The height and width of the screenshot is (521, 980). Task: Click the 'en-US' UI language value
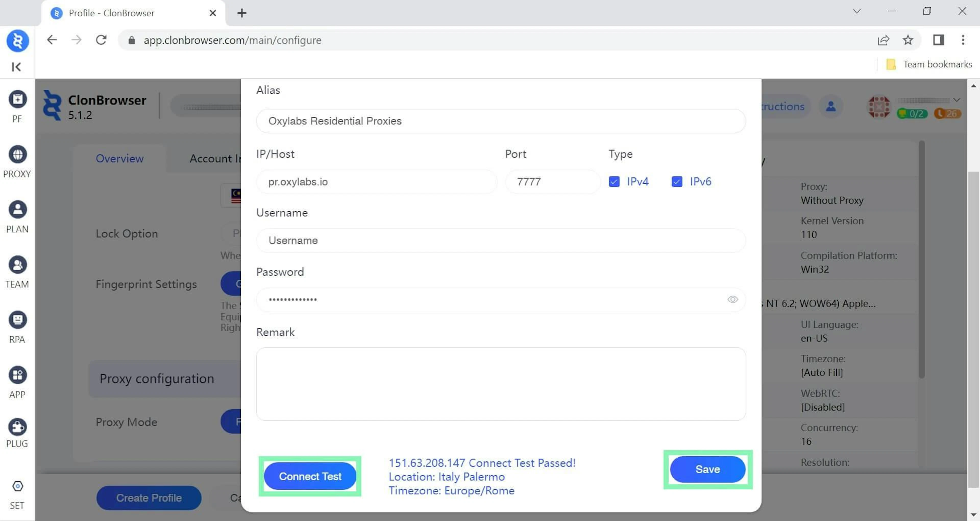coord(814,338)
